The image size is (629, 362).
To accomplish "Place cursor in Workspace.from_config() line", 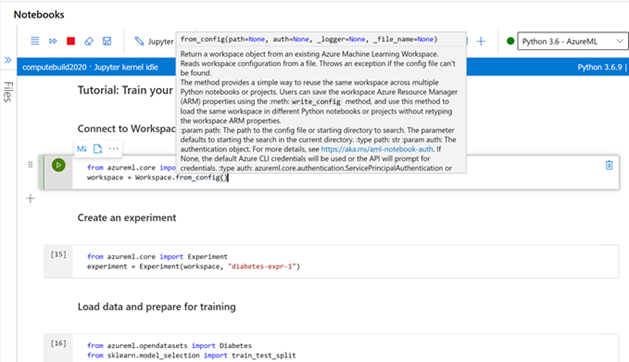I will pos(157,177).
